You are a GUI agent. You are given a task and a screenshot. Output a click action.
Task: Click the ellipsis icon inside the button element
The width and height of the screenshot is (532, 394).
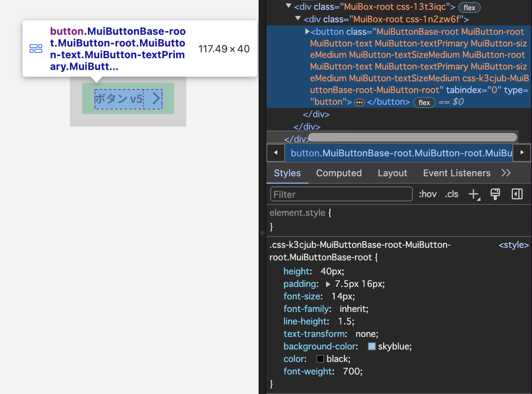(x=359, y=102)
